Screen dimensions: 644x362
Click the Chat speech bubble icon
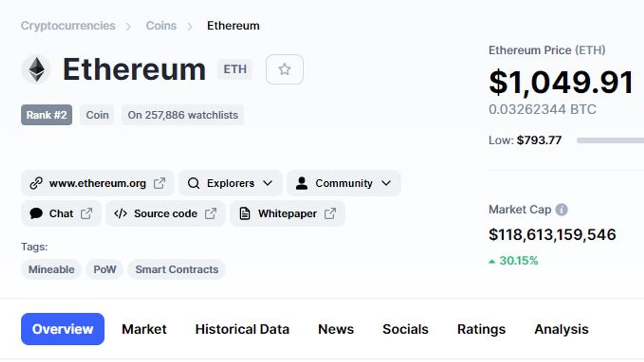coord(36,214)
